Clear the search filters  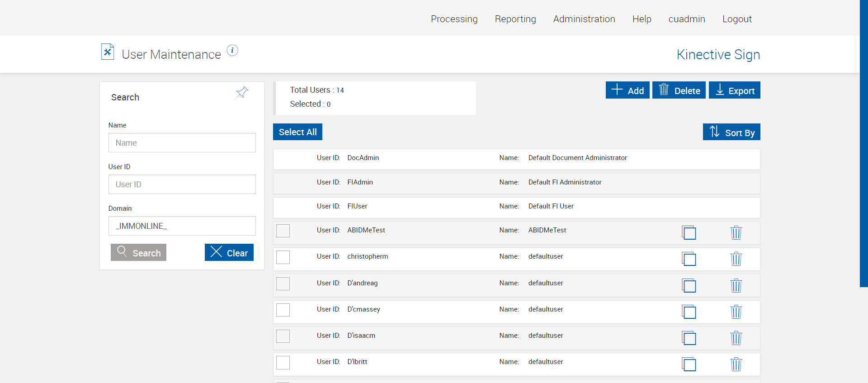pos(229,252)
